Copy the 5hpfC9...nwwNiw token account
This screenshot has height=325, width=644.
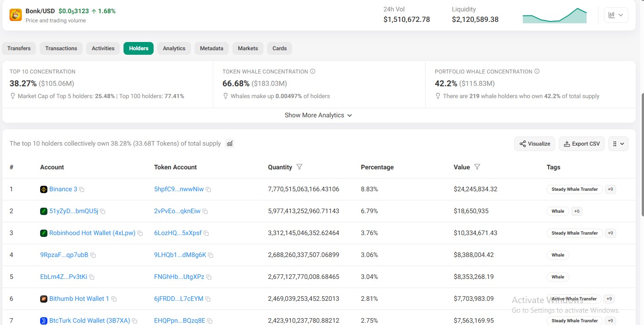(x=208, y=189)
